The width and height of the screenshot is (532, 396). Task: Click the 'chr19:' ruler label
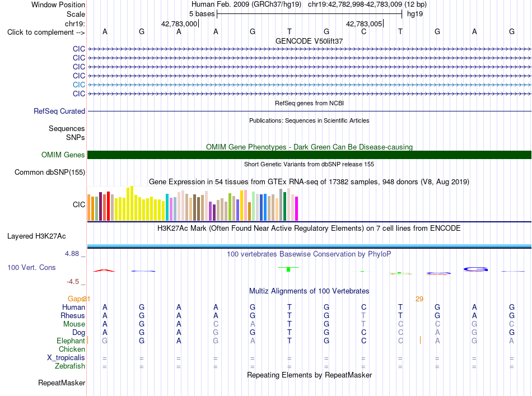(74, 24)
